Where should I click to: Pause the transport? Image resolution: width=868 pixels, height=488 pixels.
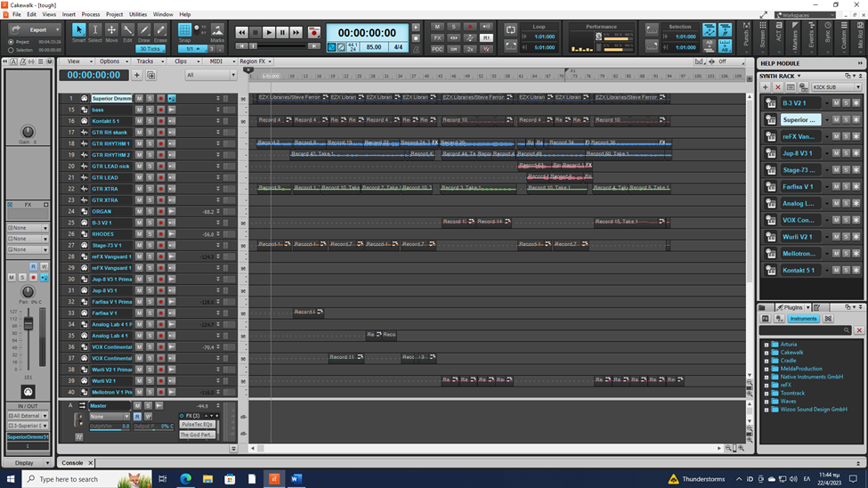[x=282, y=33]
